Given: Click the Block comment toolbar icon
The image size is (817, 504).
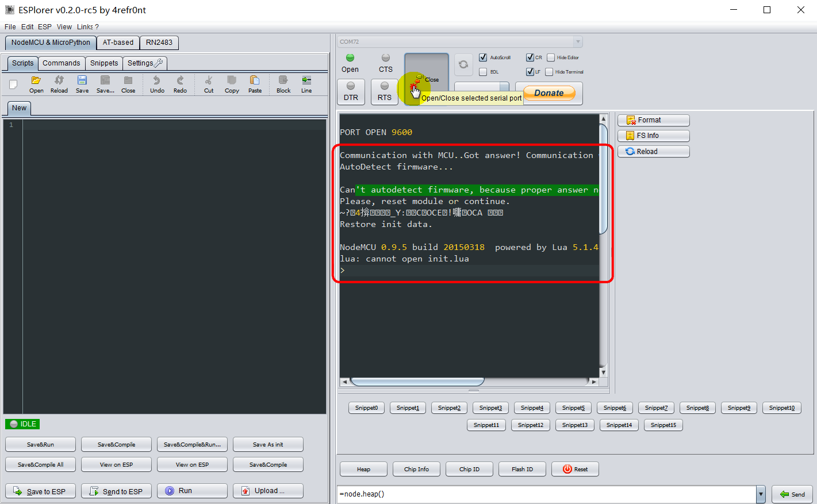Looking at the screenshot, I should (283, 83).
